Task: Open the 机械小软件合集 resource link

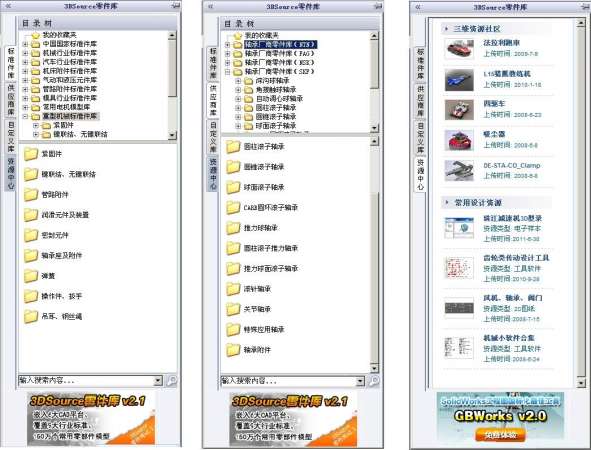Action: coord(509,338)
